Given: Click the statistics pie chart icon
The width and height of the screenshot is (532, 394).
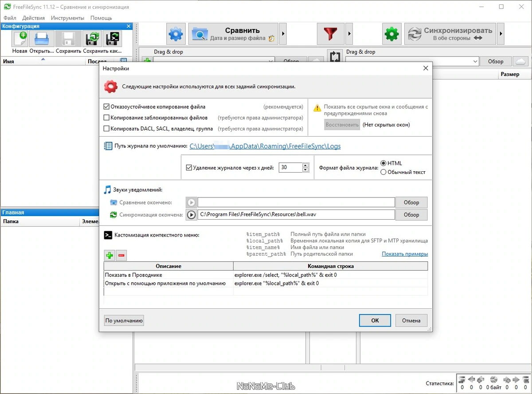Looking at the screenshot, I should tap(494, 380).
